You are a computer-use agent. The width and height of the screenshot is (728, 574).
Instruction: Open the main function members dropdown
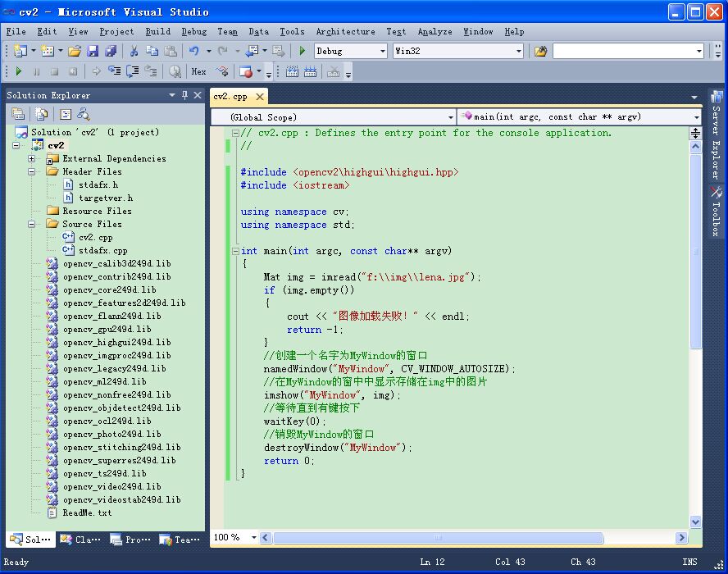pos(696,117)
